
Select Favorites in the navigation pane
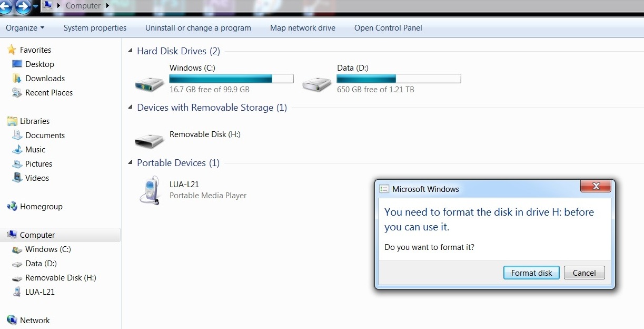click(x=35, y=50)
